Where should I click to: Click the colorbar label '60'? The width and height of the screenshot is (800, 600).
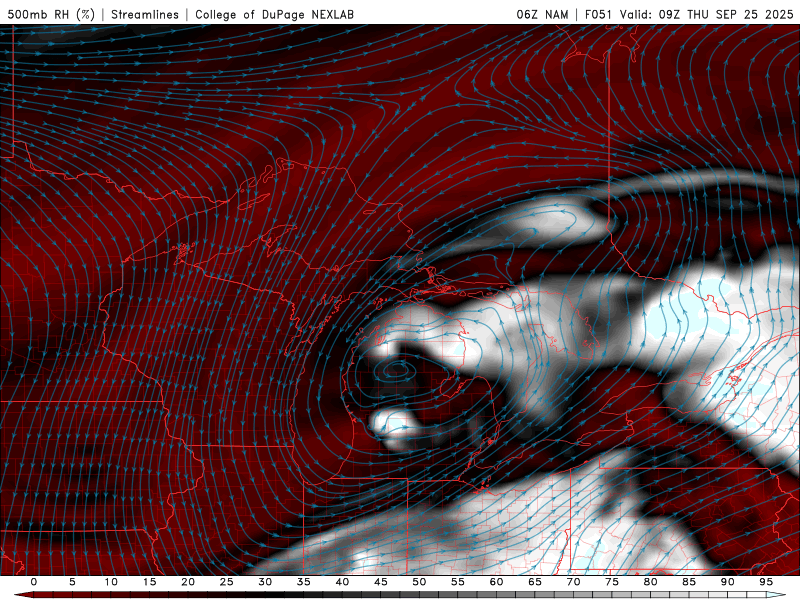(496, 582)
